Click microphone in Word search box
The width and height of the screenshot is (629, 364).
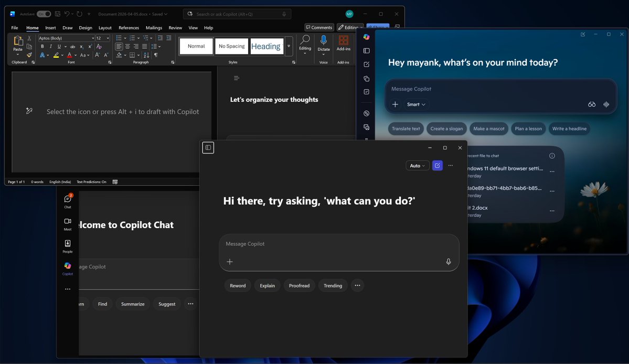point(284,14)
